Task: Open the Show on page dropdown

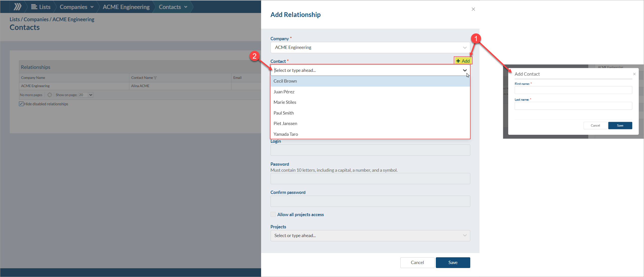Action: (x=91, y=95)
